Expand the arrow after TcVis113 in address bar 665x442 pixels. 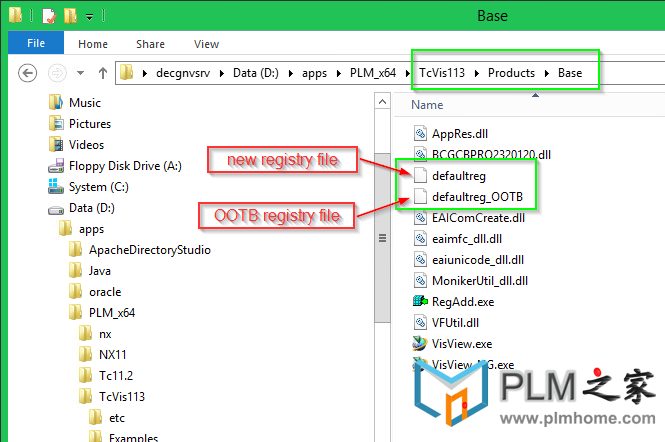click(477, 73)
